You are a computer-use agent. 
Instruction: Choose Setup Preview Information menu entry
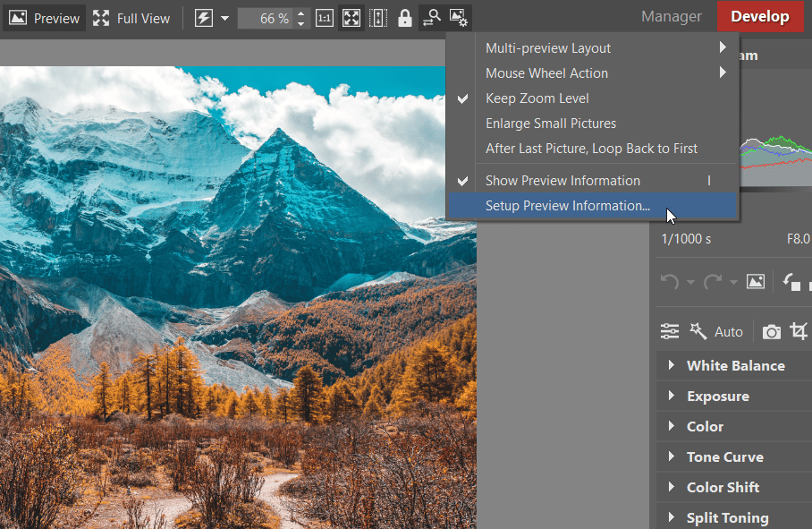567,206
